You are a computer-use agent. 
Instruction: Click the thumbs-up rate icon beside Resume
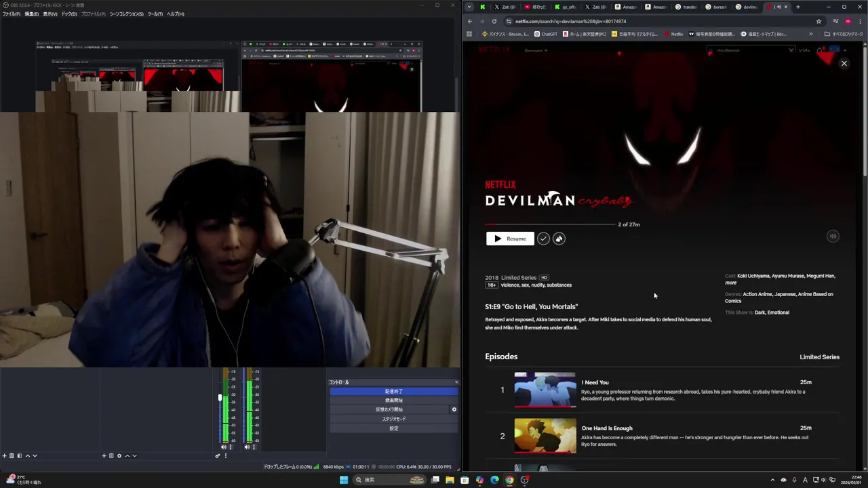tap(559, 239)
